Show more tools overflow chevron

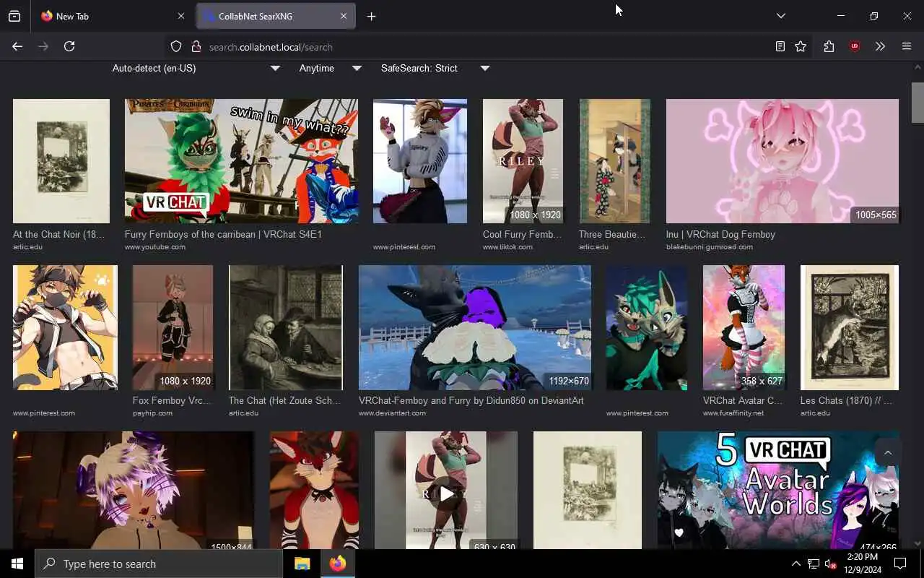880,46
